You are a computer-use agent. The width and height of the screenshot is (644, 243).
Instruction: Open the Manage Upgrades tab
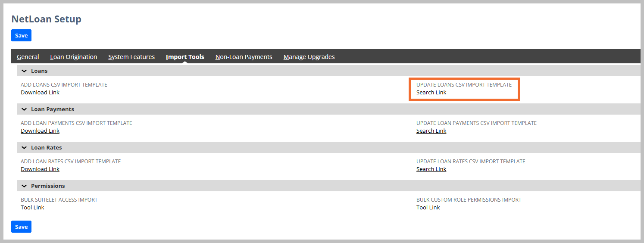click(309, 57)
